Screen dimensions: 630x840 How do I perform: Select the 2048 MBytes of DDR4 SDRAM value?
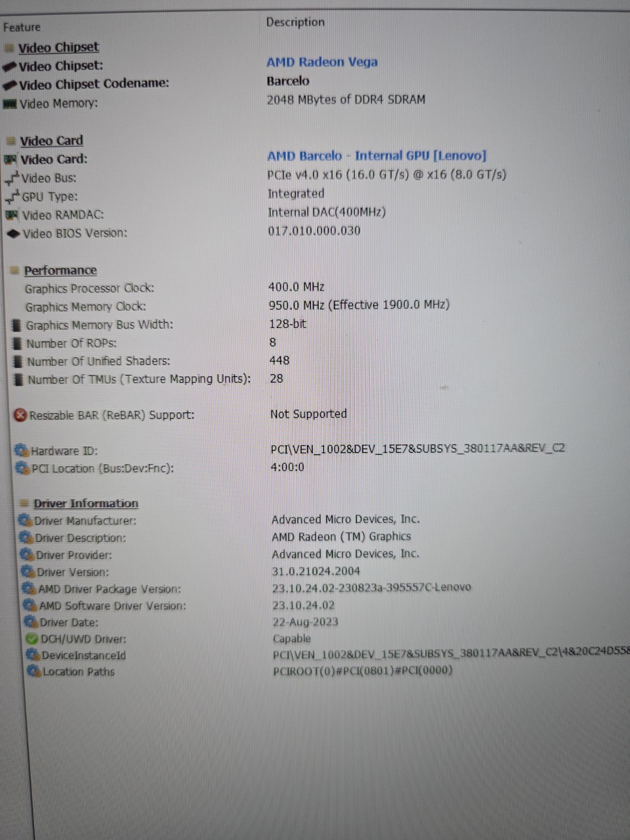click(346, 99)
